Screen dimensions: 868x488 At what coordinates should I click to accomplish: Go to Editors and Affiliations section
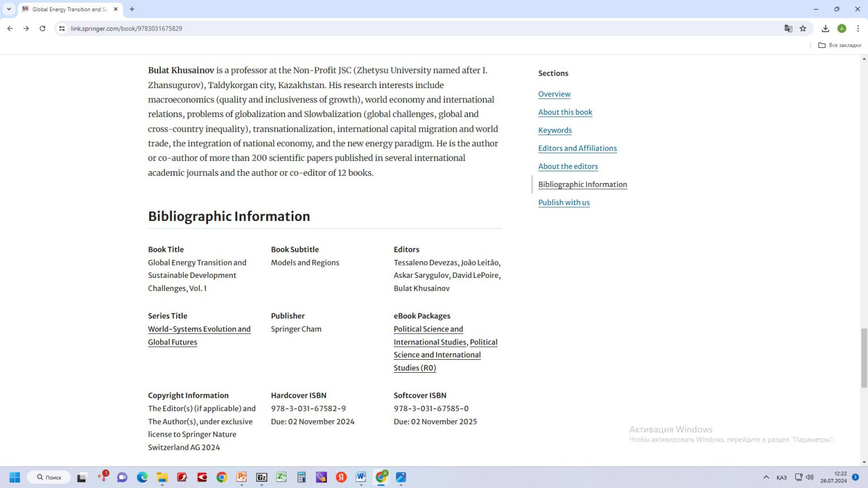coord(577,149)
